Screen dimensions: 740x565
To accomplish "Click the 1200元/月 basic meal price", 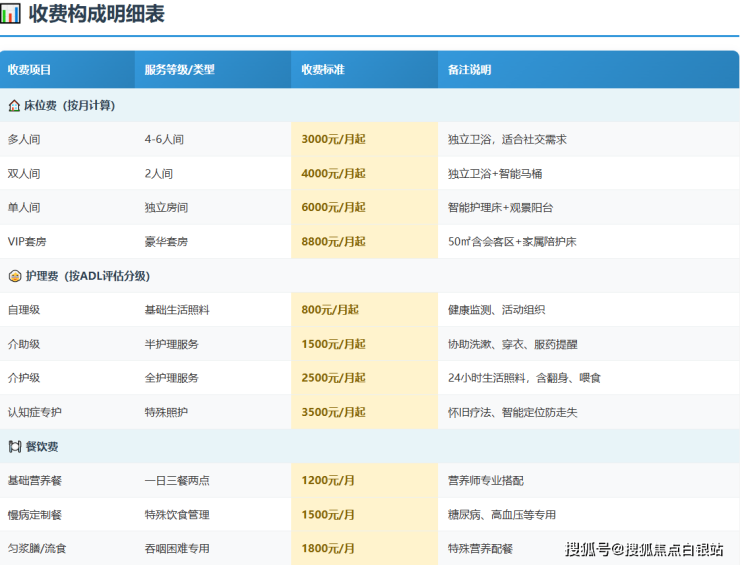I will [328, 480].
